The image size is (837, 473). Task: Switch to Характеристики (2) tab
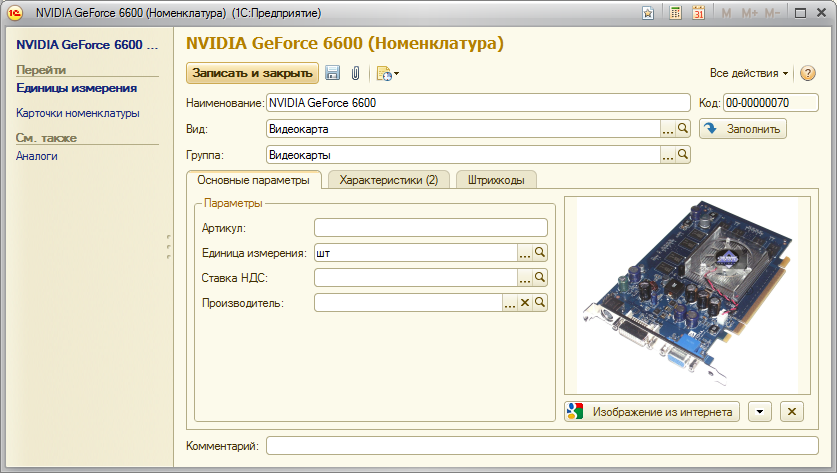[389, 180]
